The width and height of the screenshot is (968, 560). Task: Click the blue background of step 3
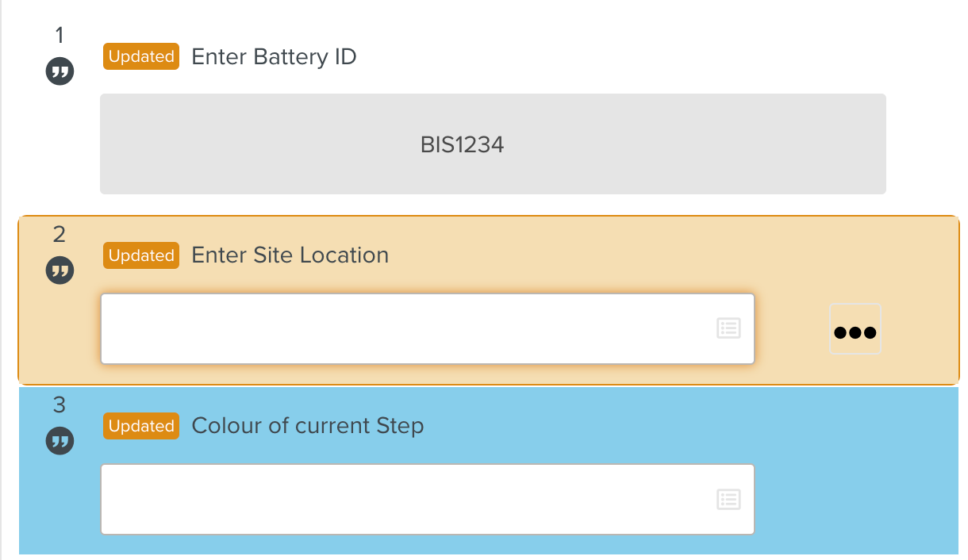(857, 476)
